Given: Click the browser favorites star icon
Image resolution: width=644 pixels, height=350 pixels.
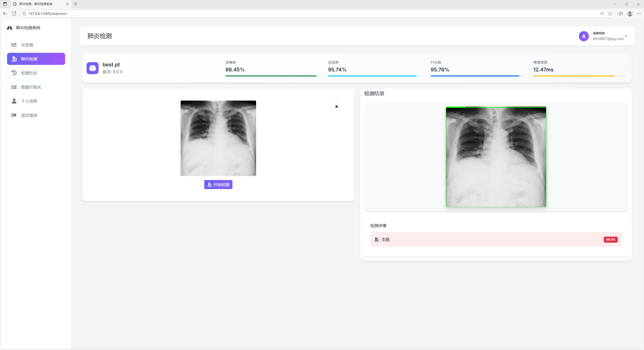Looking at the screenshot, I should [x=610, y=14].
